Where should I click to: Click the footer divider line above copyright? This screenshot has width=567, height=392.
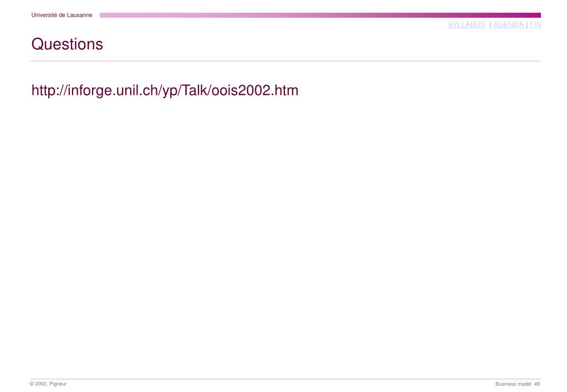click(285, 379)
